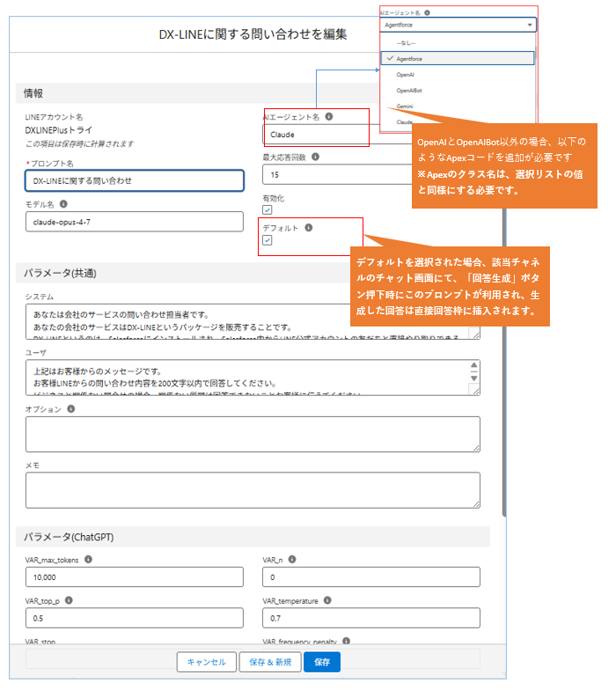Click info icon next to AIエージェント名 Claude field
616x697 pixels.
(329, 116)
